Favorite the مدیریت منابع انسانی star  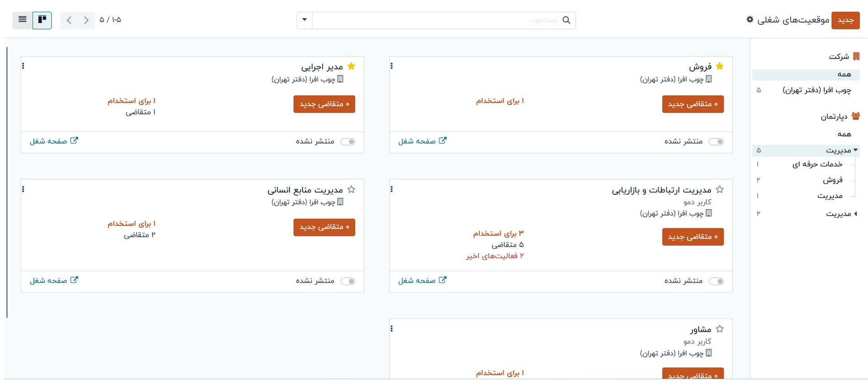351,189
